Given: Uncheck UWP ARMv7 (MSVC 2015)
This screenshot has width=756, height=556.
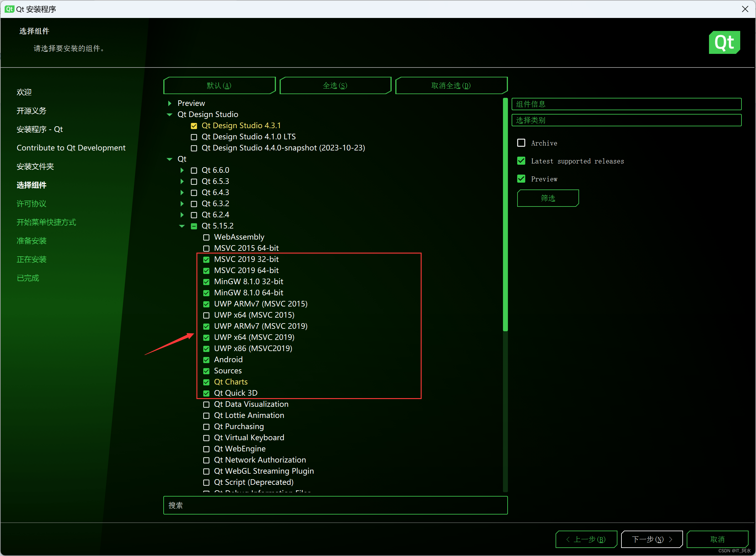Looking at the screenshot, I should point(206,304).
